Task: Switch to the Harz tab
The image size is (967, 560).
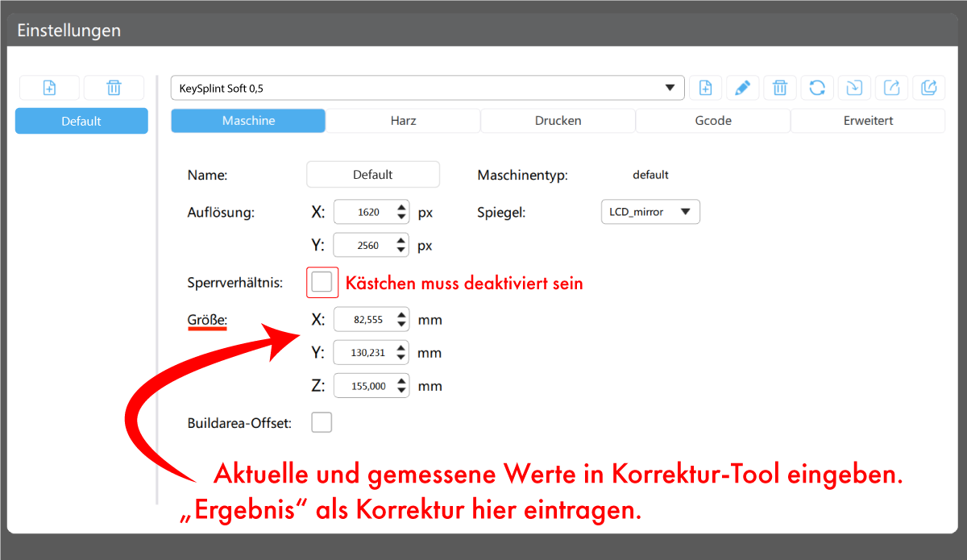Action: pos(403,121)
